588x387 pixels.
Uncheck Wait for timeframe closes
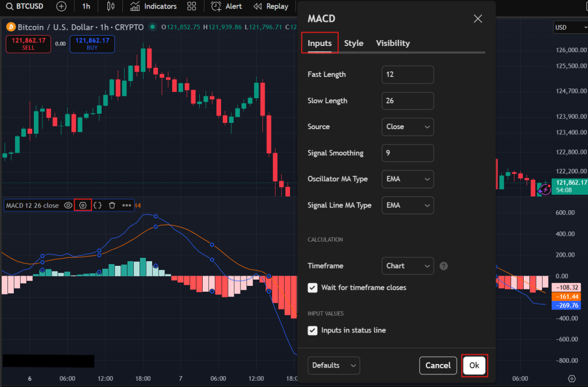(x=312, y=288)
